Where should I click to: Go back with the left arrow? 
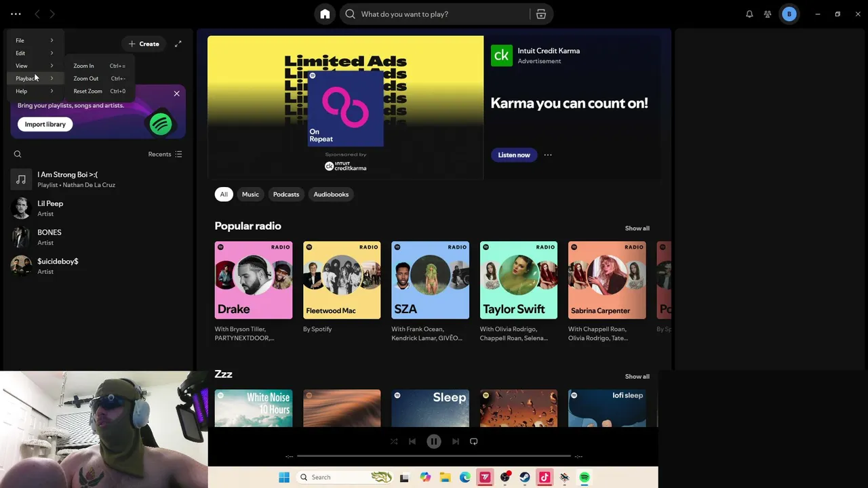coord(37,14)
